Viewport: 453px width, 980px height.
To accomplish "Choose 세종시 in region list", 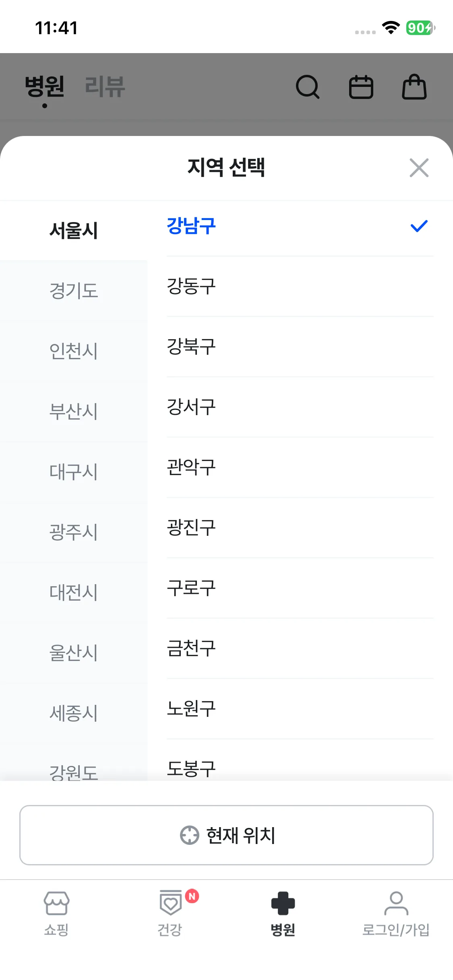I will point(74,713).
